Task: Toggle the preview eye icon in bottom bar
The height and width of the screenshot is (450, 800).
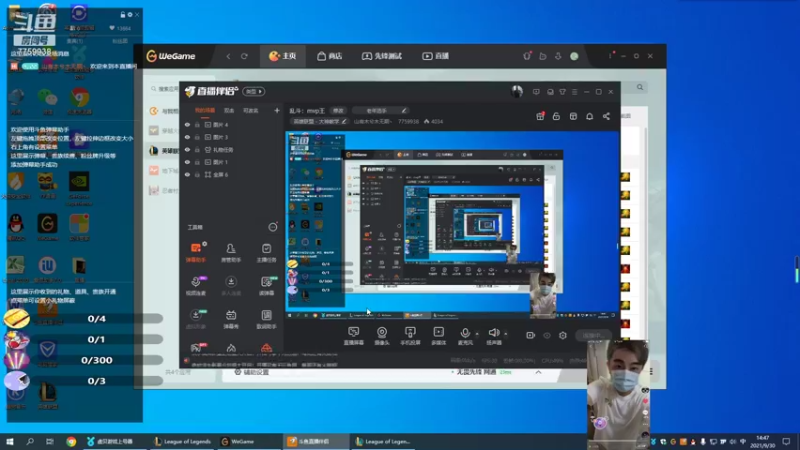Action: tap(547, 335)
